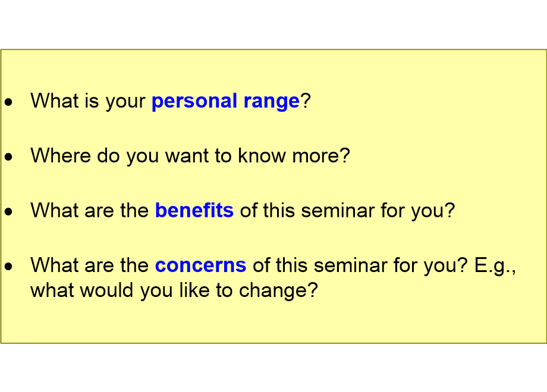Select the bullet before "What is your"

pos(8,102)
